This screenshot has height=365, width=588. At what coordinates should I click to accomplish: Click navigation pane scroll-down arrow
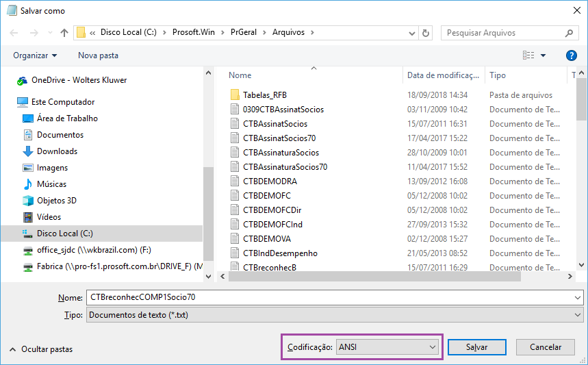pos(209,277)
